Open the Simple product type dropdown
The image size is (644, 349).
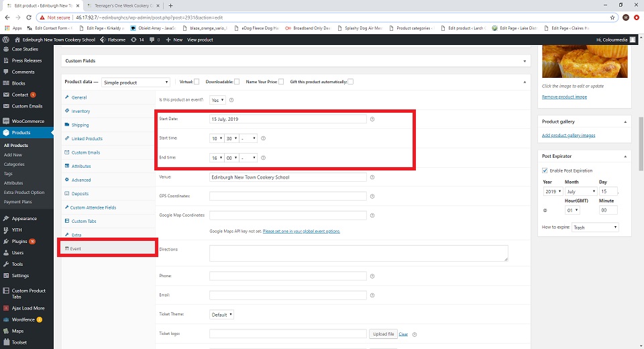pyautogui.click(x=136, y=83)
